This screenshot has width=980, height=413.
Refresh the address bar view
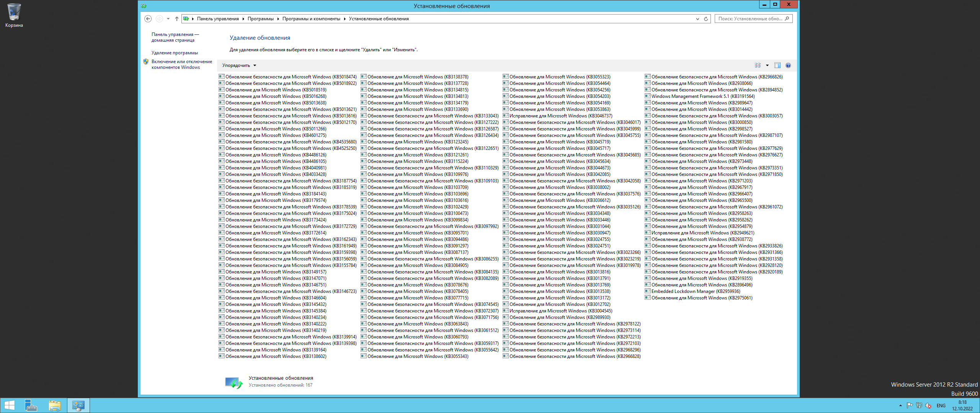click(706, 19)
